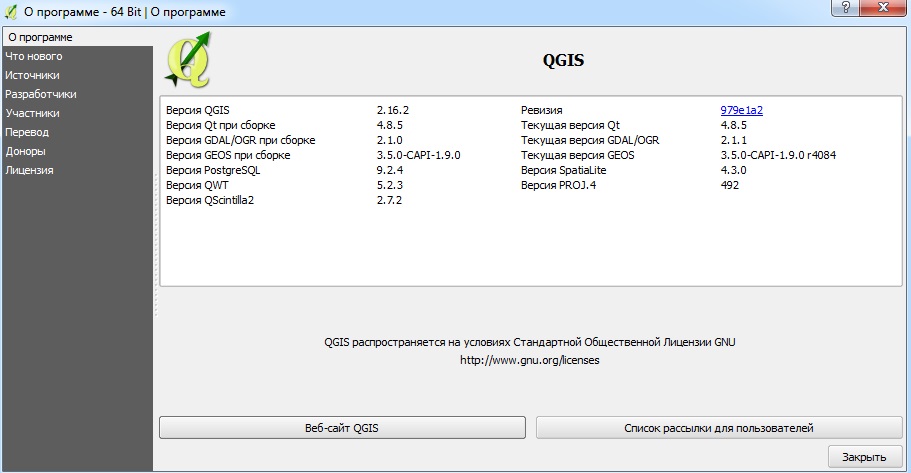The image size is (911, 473).
Task: Click the QGIS title bar application icon
Action: click(x=10, y=12)
